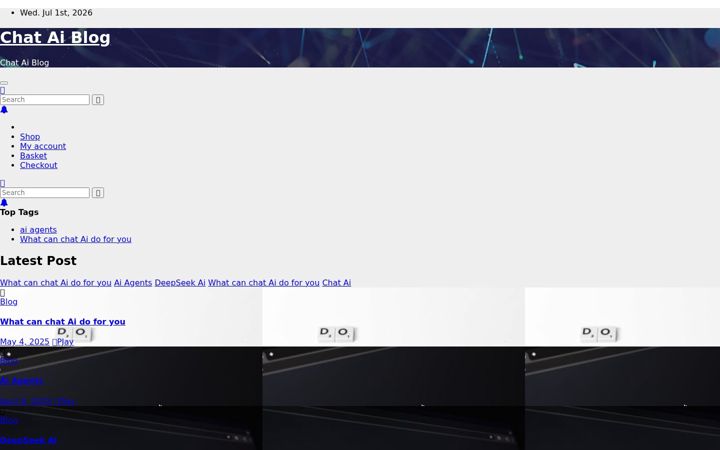Open the Blog category link above the post title
720x450 pixels.
pyautogui.click(x=9, y=302)
